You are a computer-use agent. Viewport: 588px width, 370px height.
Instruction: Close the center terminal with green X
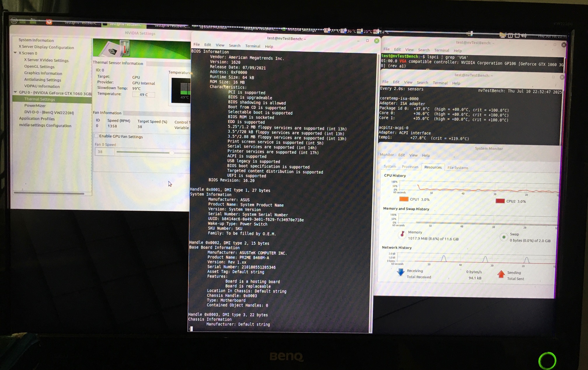377,41
